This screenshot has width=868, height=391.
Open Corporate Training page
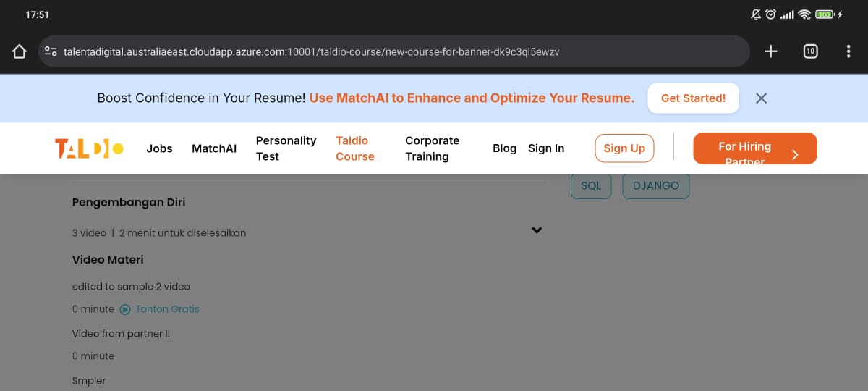(x=433, y=148)
